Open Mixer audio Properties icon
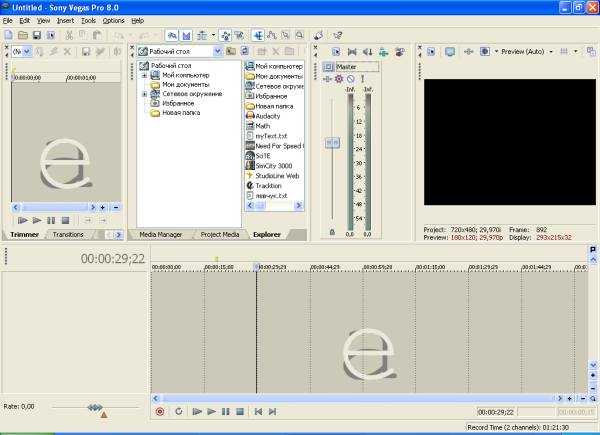This screenshot has width=600, height=435. pyautogui.click(x=336, y=52)
